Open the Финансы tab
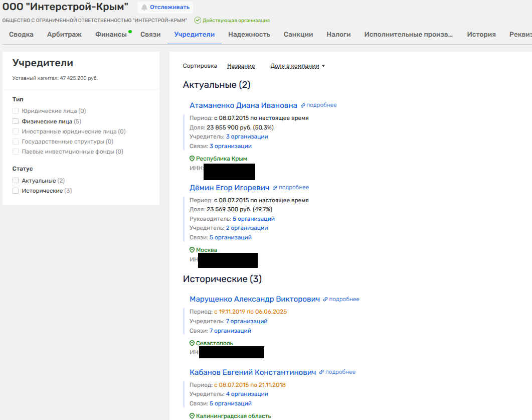 (111, 35)
